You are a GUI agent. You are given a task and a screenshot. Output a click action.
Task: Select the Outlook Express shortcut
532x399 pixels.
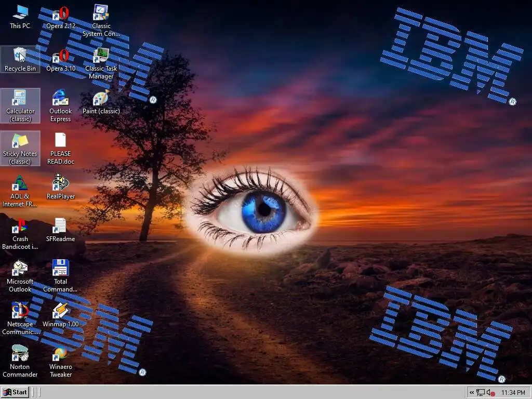click(x=61, y=105)
